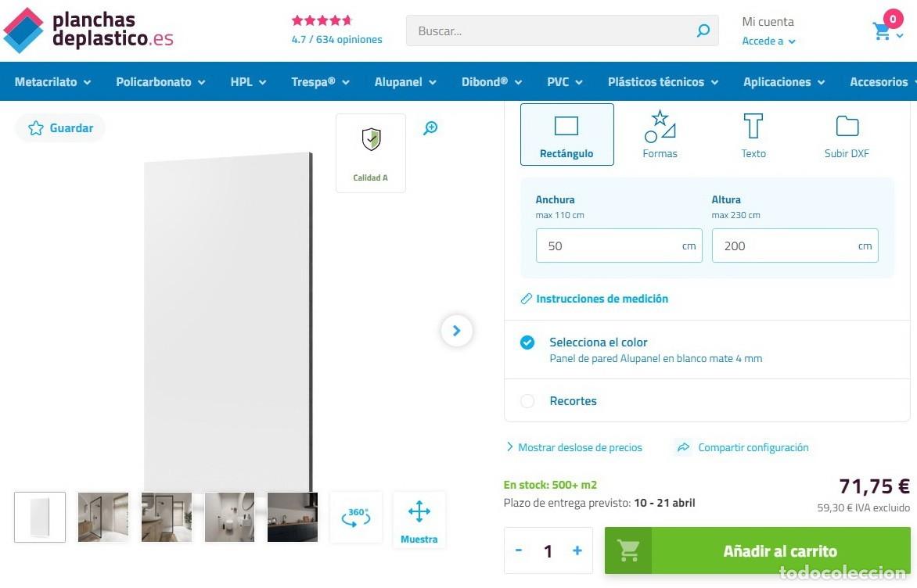This screenshot has height=588, width=917.
Task: Click Añadir al carrito button
Action: 757,550
